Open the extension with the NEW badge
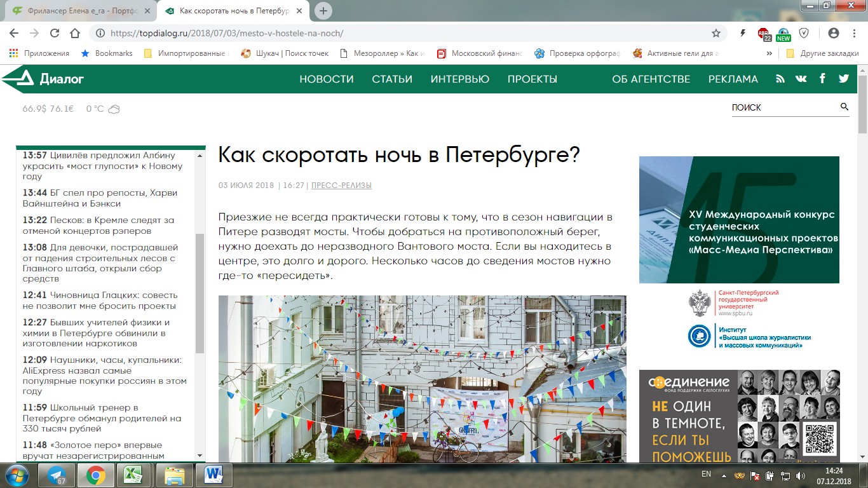Viewport: 868px width, 488px height. click(783, 34)
